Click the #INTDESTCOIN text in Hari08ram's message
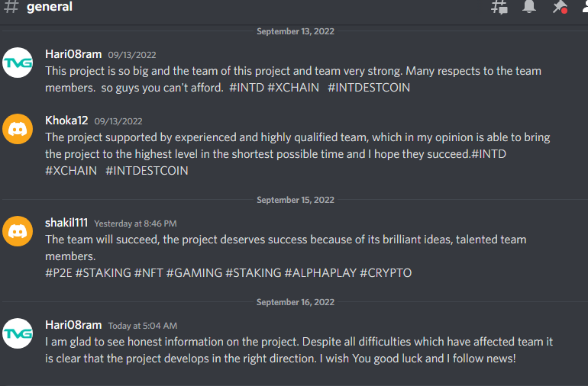The image size is (588, 386). pos(369,88)
